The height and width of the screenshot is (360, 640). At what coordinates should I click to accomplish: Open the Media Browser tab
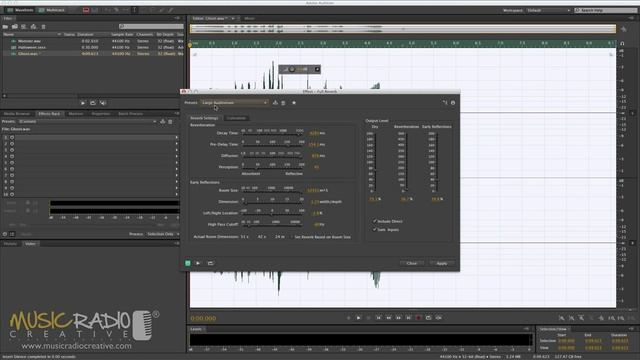point(17,113)
